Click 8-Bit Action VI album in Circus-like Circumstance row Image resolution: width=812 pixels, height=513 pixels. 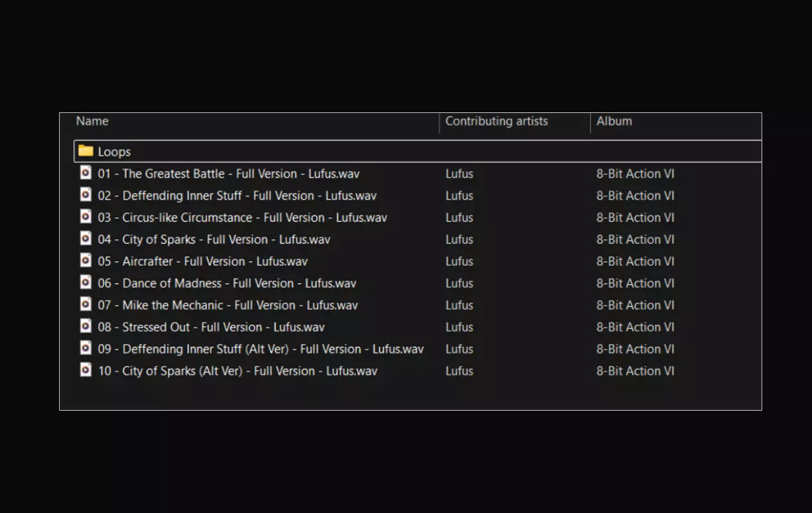[x=636, y=217]
